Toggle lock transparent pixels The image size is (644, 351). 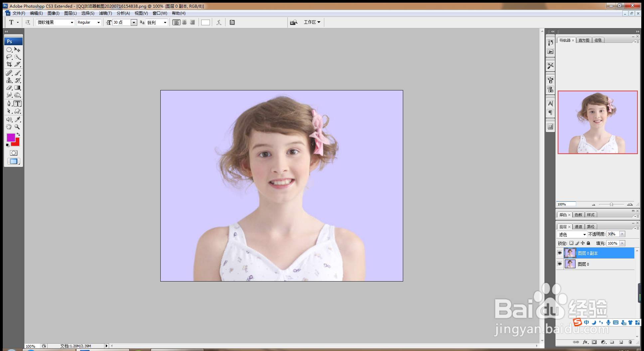[571, 243]
